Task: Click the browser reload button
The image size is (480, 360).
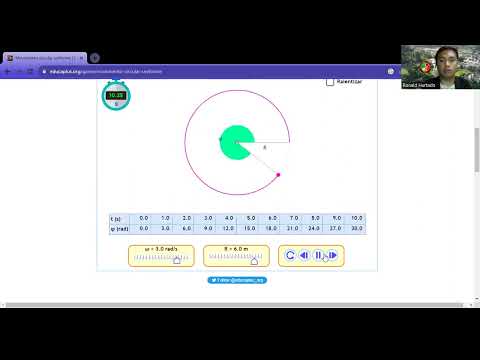Action: [30, 71]
